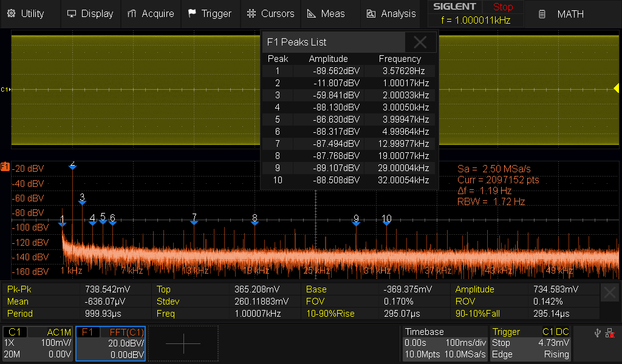Close the measurements statistics panel
This screenshot has height=364, width=622.
pos(610,293)
